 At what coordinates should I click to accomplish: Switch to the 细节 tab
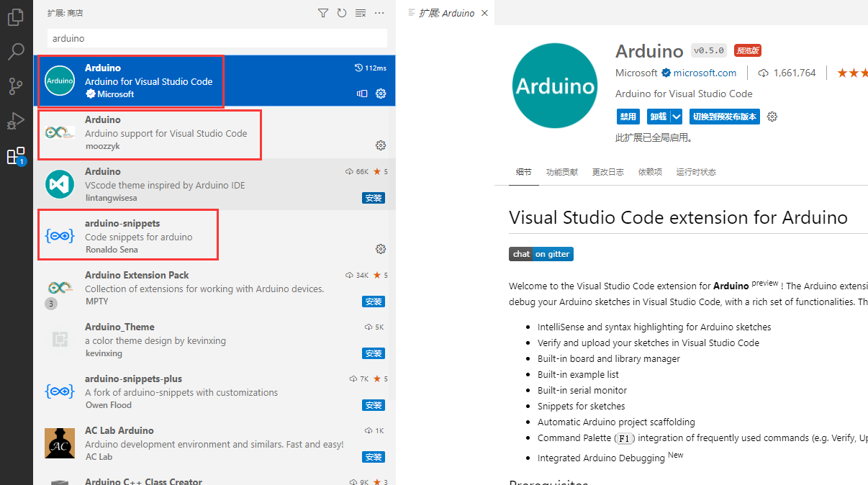523,172
